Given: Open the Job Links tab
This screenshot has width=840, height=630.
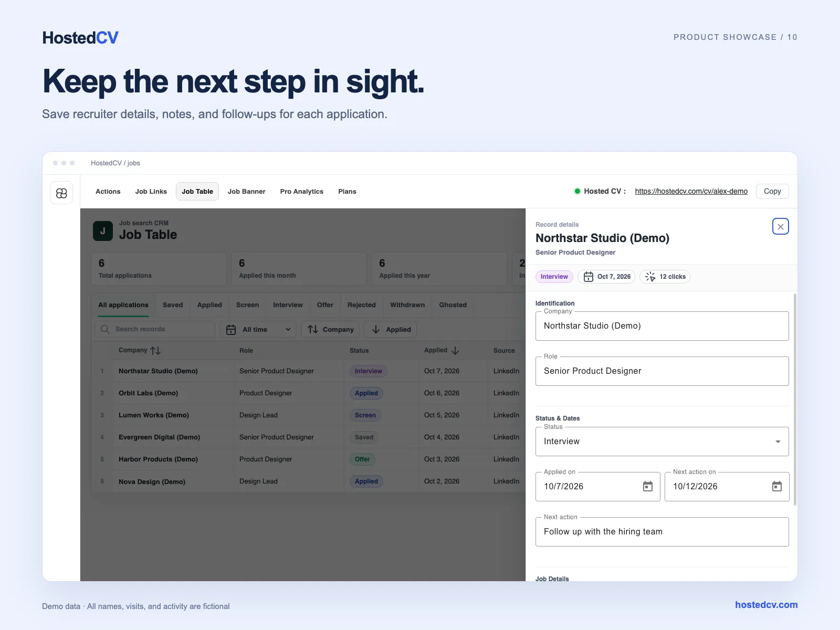Looking at the screenshot, I should point(151,192).
